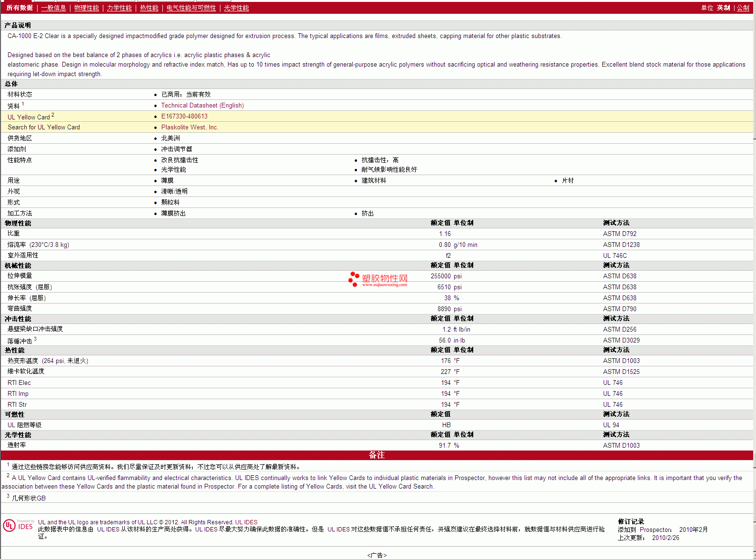Click the 已商用：当前有效 status entry
Image resolution: width=756 pixels, height=559 pixels.
tap(186, 95)
